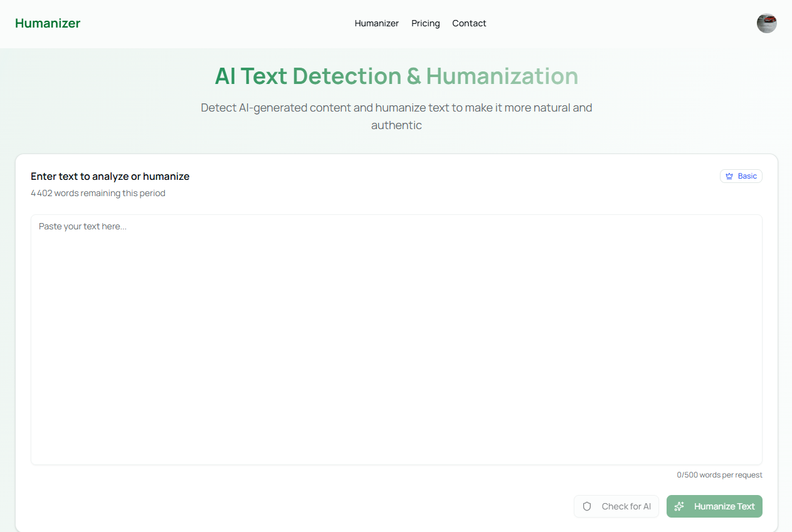Click the sparkle icon on Humanize Text
The width and height of the screenshot is (792, 532).
pyautogui.click(x=679, y=506)
